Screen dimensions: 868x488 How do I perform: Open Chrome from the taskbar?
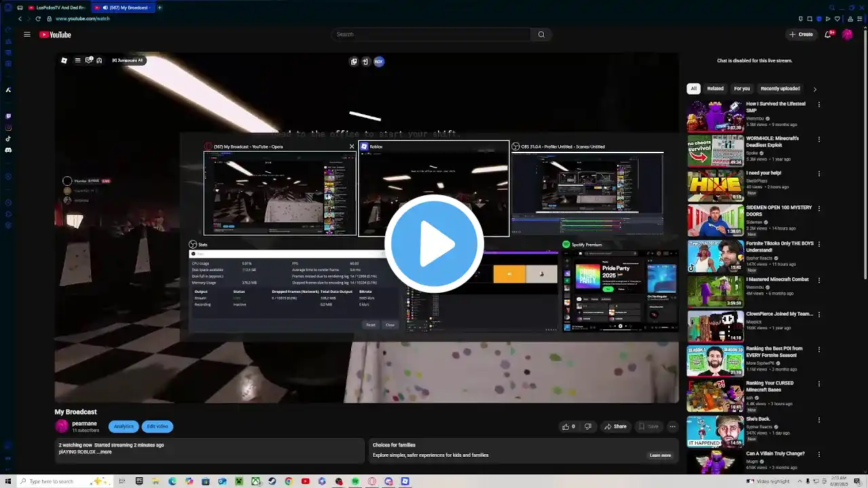point(289,481)
